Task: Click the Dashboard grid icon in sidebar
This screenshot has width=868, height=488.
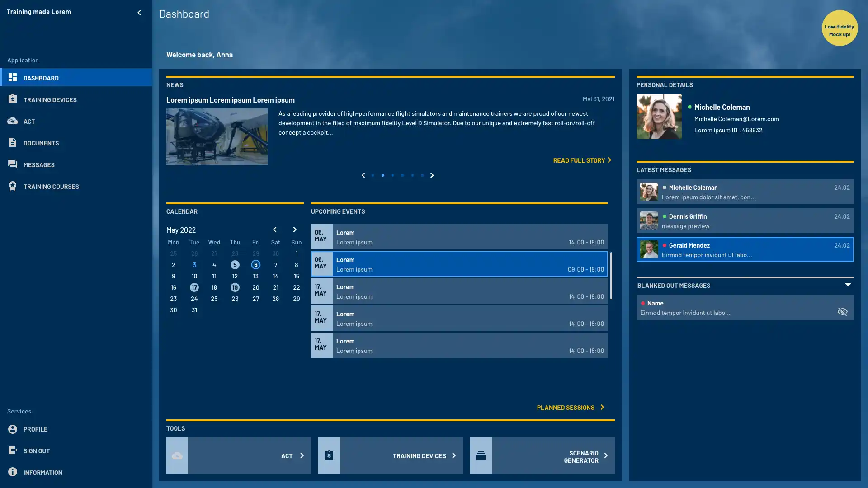Action: click(x=13, y=78)
